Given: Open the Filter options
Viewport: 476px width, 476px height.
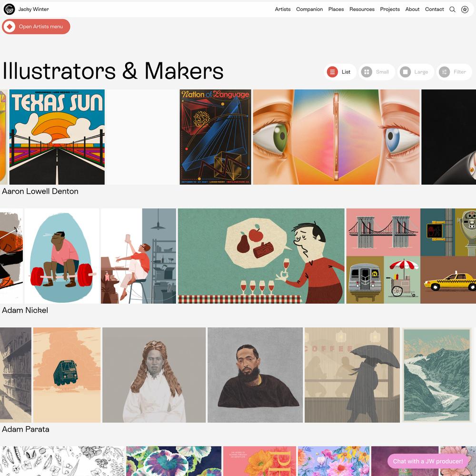Looking at the screenshot, I should tap(454, 72).
